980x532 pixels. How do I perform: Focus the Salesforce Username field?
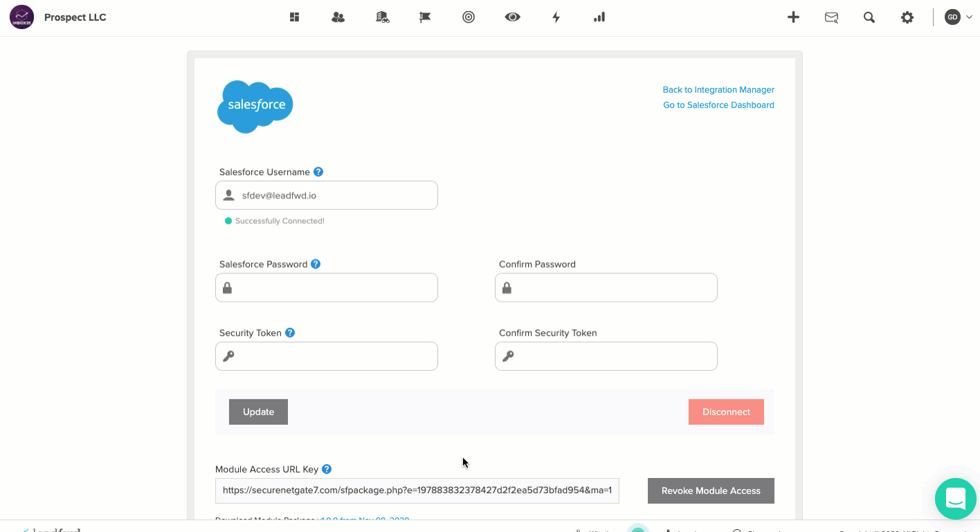pos(327,195)
